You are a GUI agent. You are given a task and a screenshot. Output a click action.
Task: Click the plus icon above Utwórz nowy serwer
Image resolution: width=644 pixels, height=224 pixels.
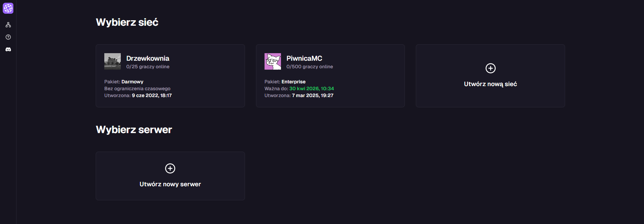pyautogui.click(x=170, y=168)
